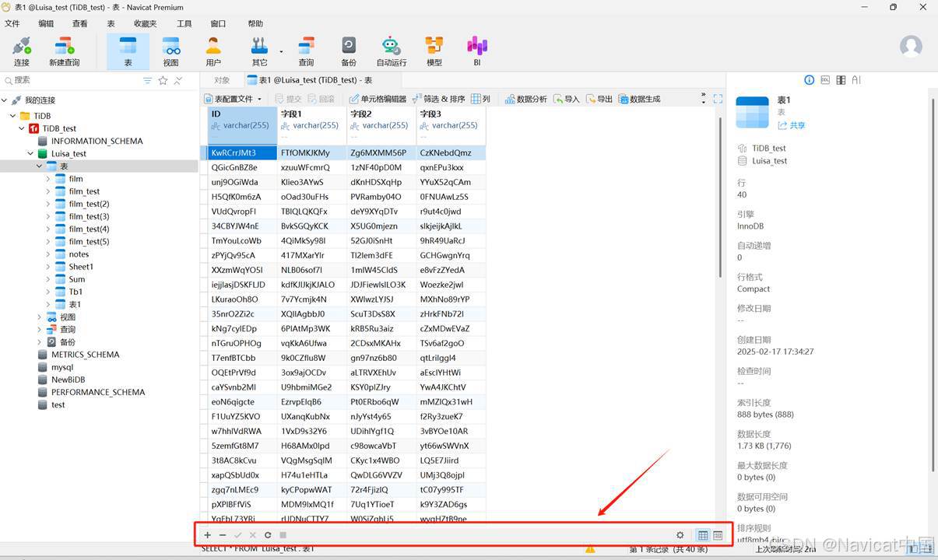Open the 连接 connection tool
This screenshot has height=560, width=938.
click(22, 51)
